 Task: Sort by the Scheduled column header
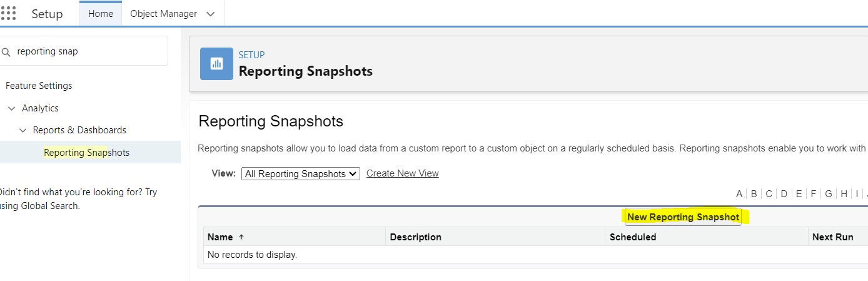point(632,237)
